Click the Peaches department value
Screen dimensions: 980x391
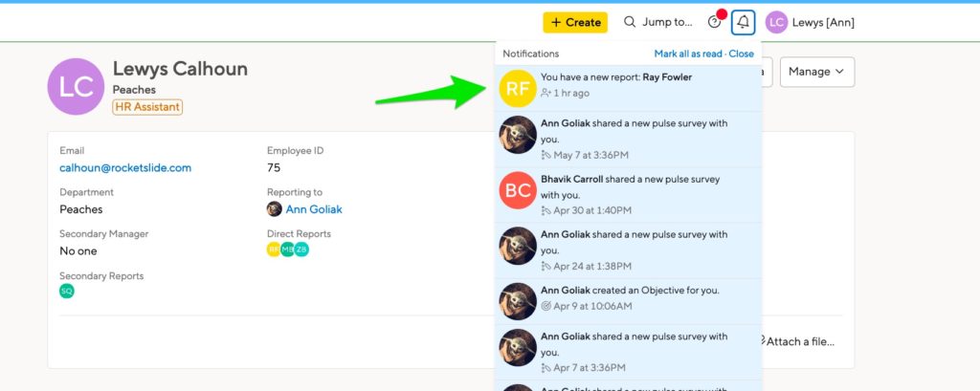81,209
